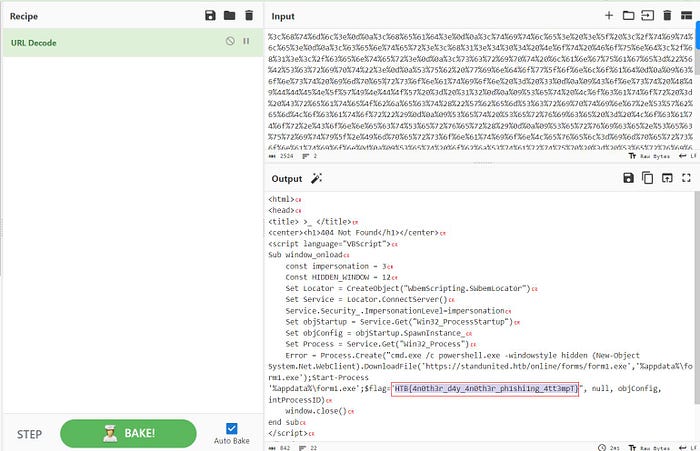Click the Input panel title
Image resolution: width=700 pixels, height=451 pixels.
(283, 16)
